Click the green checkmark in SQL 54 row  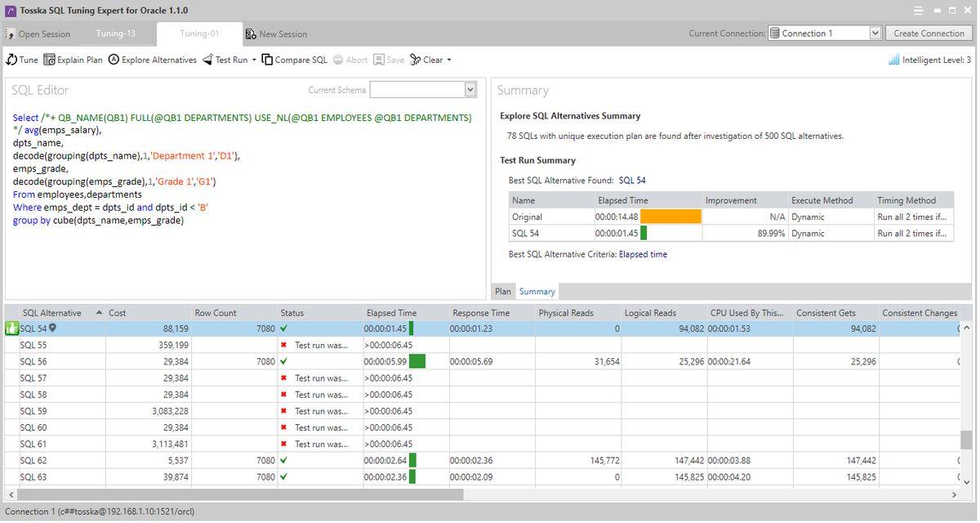[283, 329]
